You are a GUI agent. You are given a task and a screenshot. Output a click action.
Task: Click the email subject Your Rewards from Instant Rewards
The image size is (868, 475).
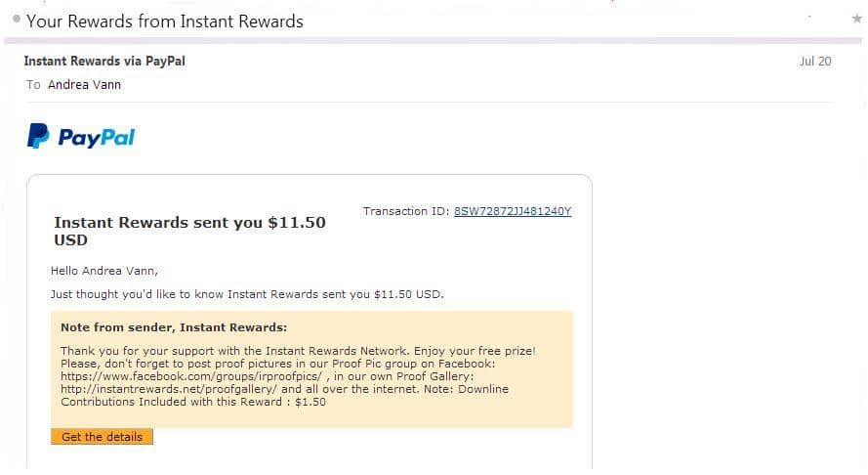pos(165,22)
